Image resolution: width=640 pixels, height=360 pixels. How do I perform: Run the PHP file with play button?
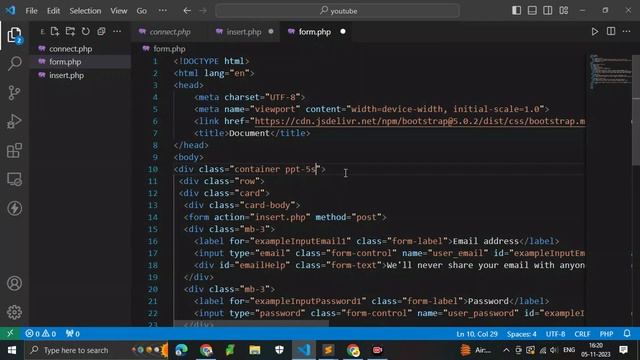[x=595, y=31]
